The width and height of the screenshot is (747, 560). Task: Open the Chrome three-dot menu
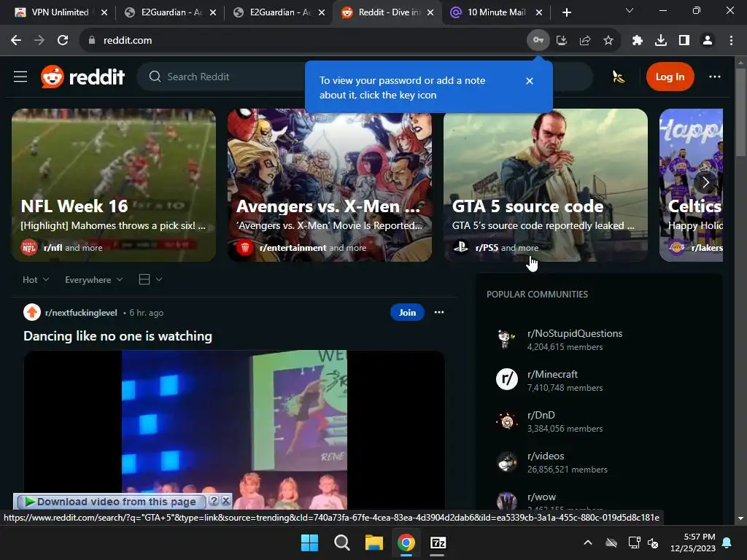click(731, 41)
